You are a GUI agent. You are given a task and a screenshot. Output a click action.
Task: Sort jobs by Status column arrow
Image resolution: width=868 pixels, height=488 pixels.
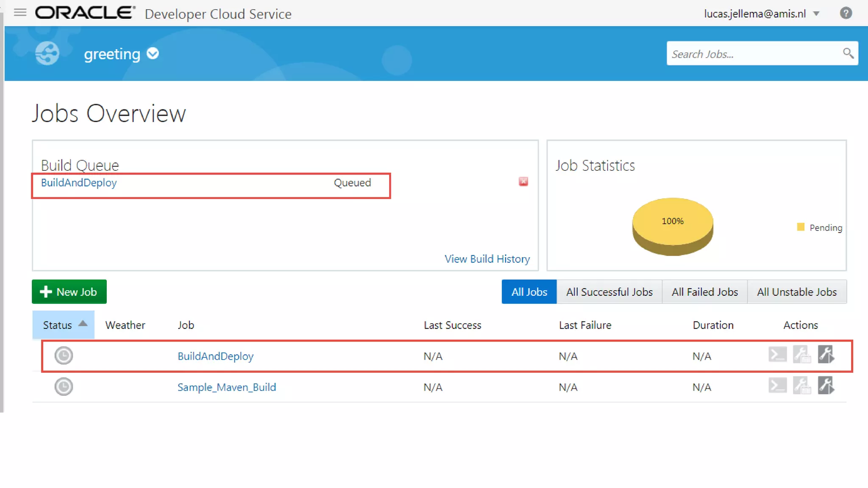83,324
